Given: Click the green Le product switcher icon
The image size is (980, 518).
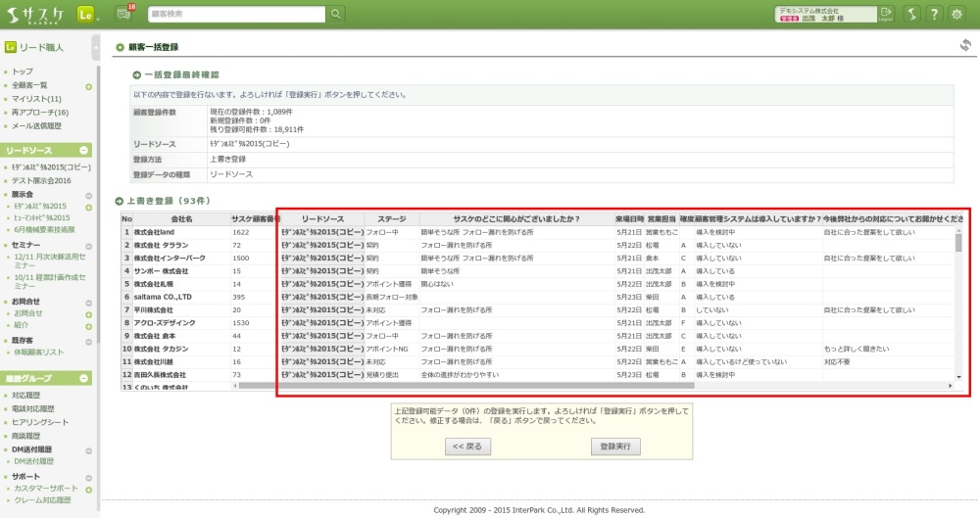Looking at the screenshot, I should tap(86, 14).
